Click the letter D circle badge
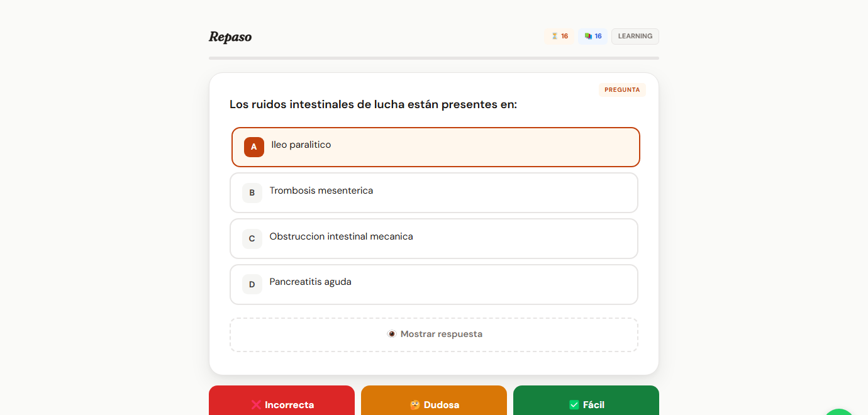The image size is (868, 415). tap(252, 284)
